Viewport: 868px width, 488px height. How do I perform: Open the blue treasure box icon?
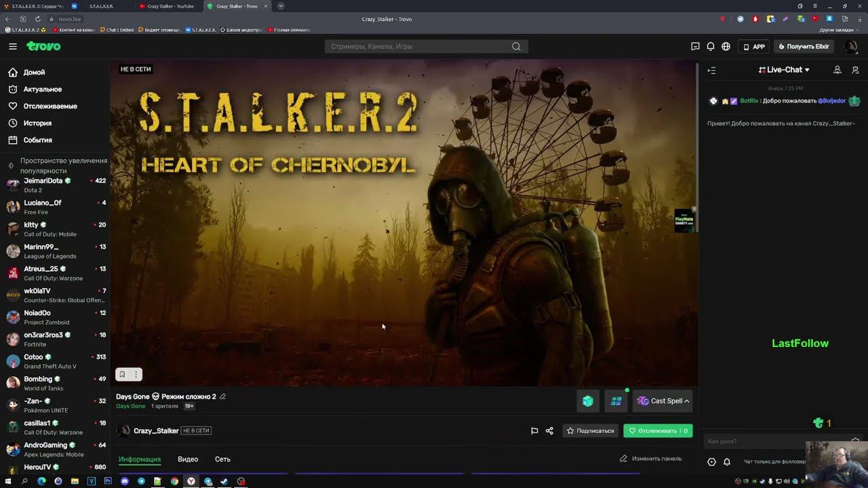pyautogui.click(x=616, y=401)
